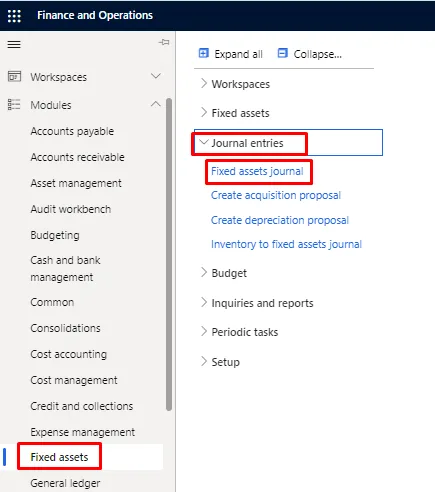
Task: Pin the navigation pane with pin icon
Action: (x=164, y=42)
